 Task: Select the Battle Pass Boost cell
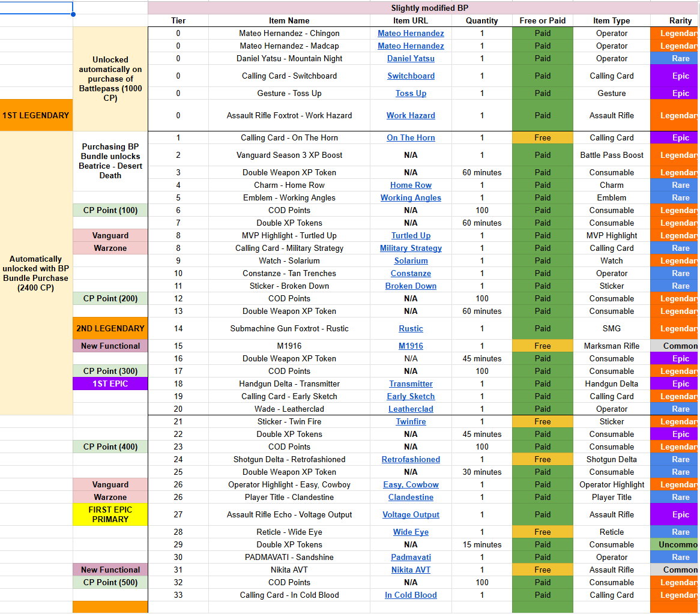tap(612, 155)
